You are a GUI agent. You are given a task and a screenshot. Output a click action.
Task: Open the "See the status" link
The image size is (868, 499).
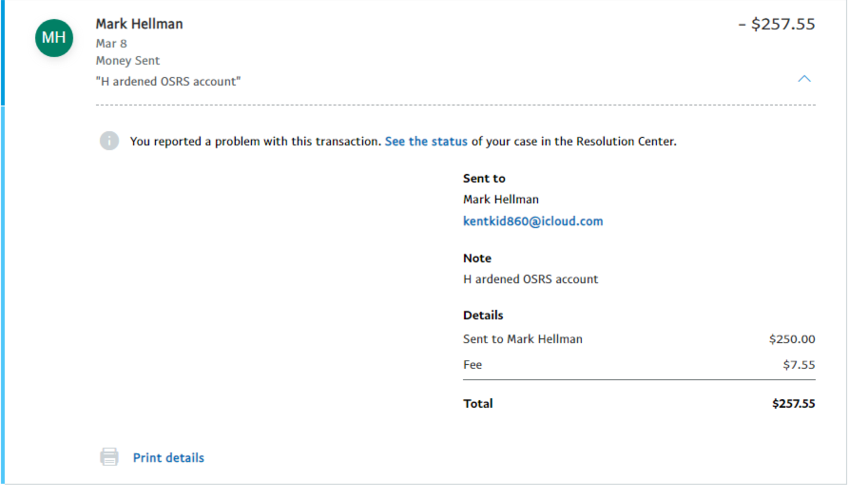point(426,142)
